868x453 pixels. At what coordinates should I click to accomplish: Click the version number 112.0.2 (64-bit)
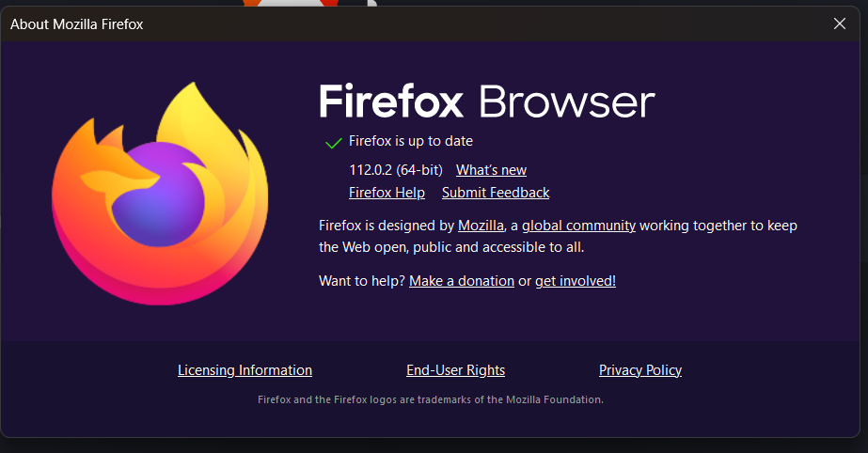[x=395, y=170]
